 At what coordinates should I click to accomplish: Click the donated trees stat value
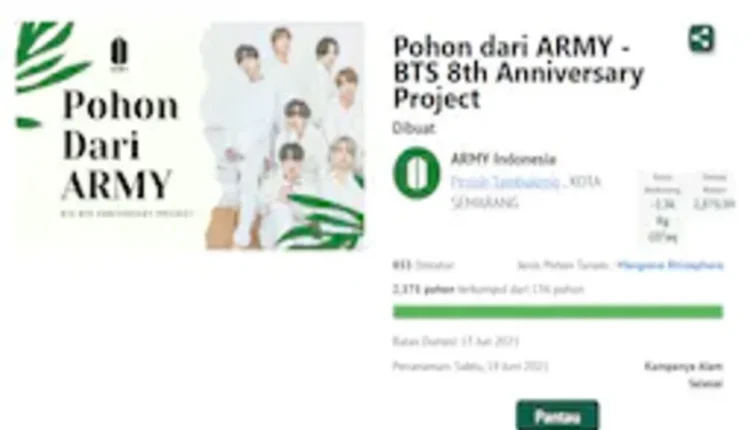[714, 204]
